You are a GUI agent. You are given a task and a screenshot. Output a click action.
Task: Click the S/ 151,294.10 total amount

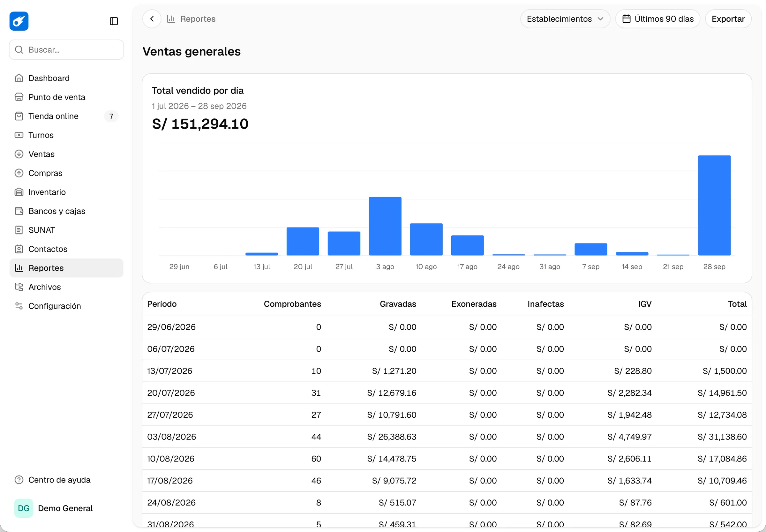point(200,124)
